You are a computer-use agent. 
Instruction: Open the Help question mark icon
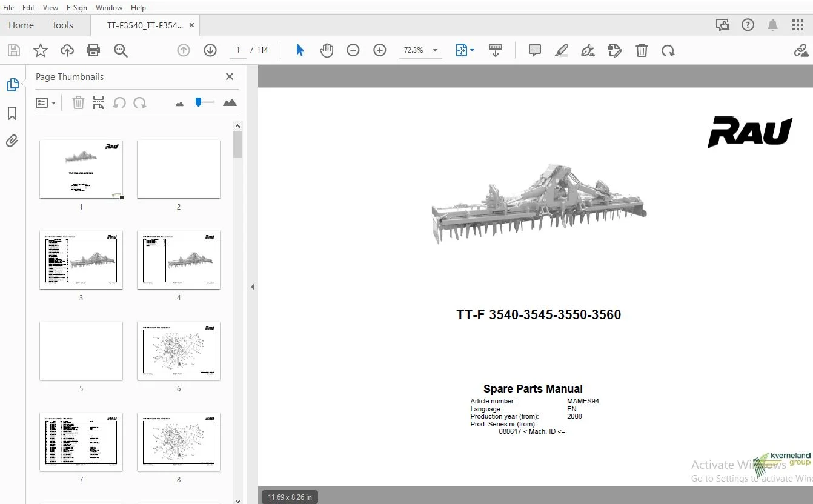point(748,25)
